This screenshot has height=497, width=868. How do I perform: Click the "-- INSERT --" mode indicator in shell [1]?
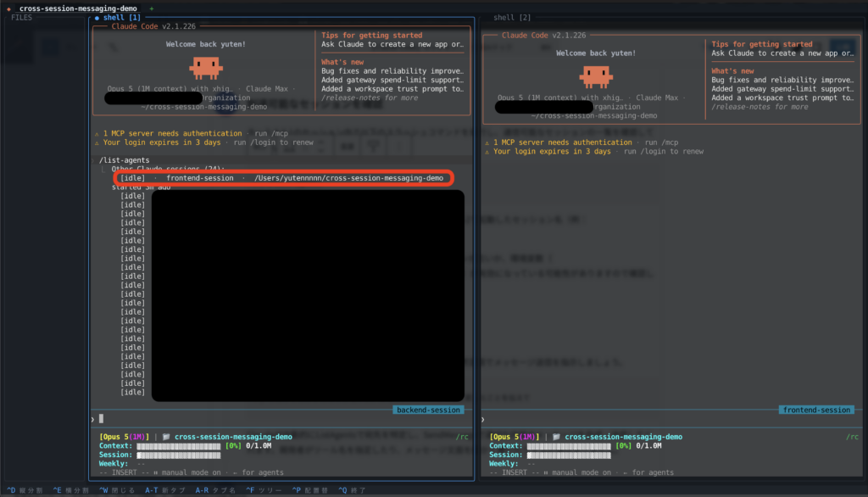pyautogui.click(x=125, y=472)
